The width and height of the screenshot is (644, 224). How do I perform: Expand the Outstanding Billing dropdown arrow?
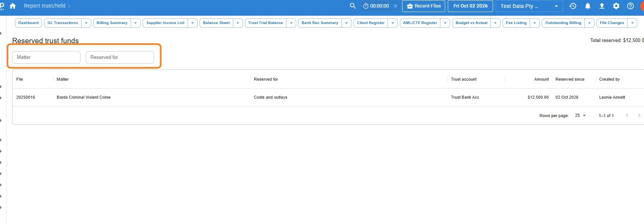click(x=589, y=23)
